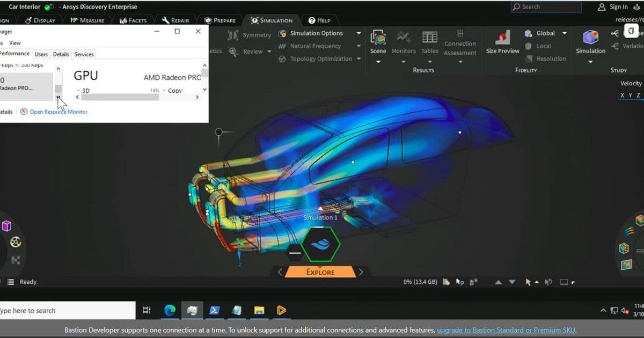Open the Users tab in Task Manager
This screenshot has width=644, height=338.
41,54
